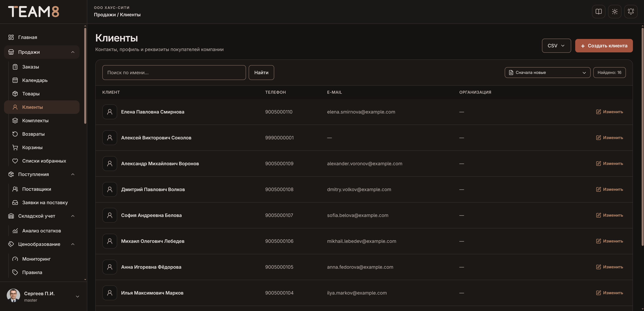This screenshot has height=311, width=644.
Task: Collapse the Ценообразование section chevron
Action: [73, 244]
